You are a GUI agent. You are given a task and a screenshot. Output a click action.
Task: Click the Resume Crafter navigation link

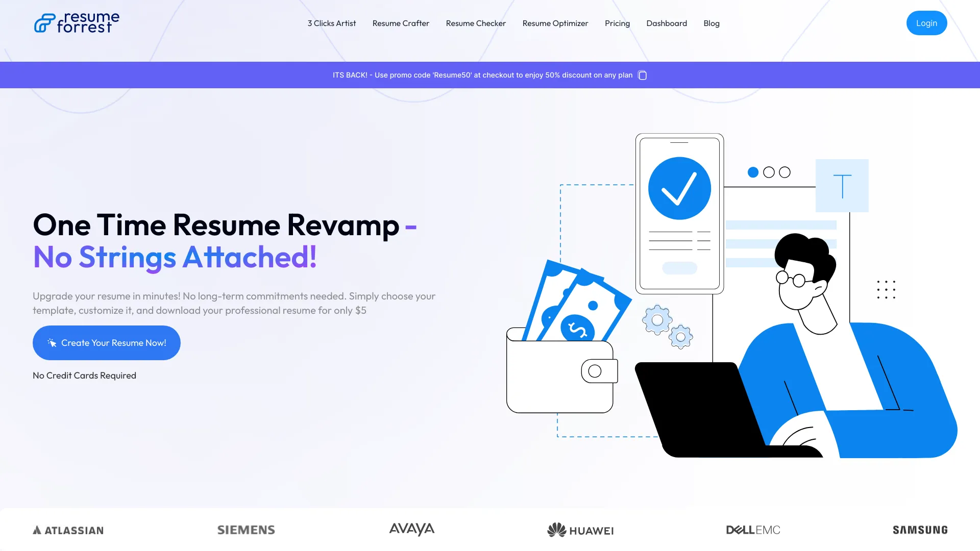tap(401, 23)
